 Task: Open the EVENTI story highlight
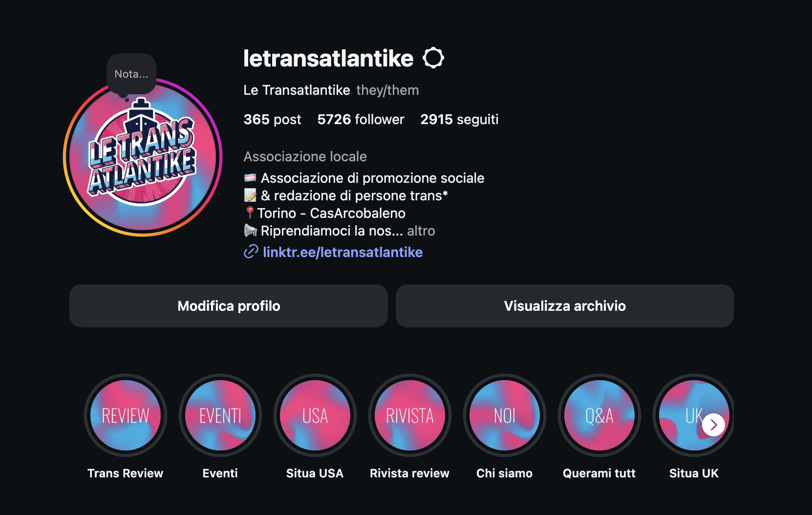[220, 415]
